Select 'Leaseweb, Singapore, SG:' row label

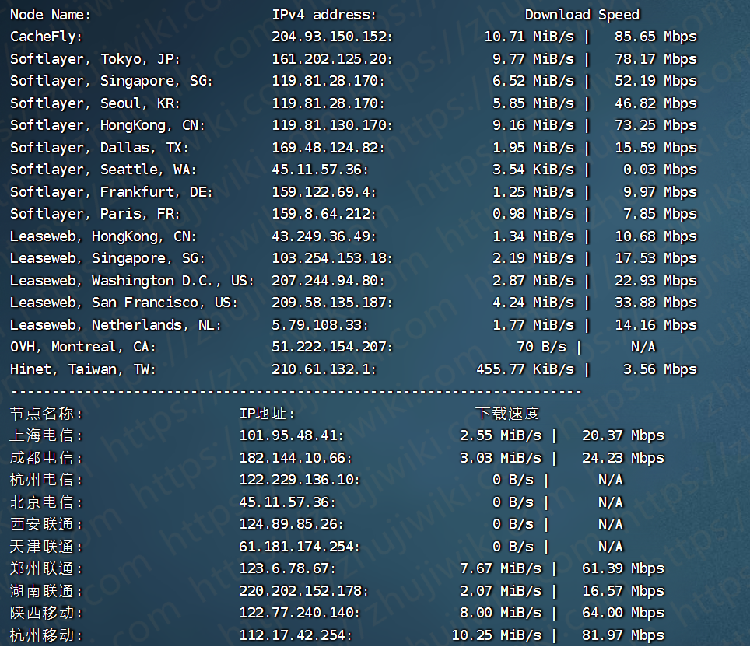(107, 259)
